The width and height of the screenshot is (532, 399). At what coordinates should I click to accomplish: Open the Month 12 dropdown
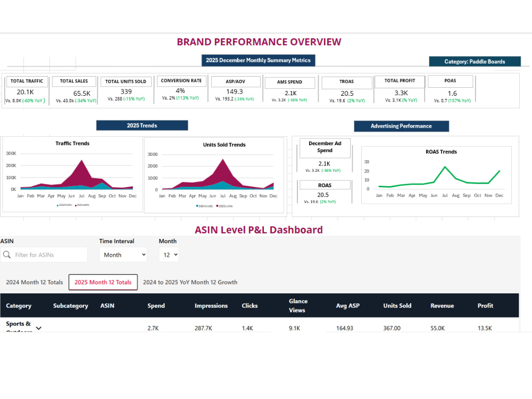pos(169,255)
